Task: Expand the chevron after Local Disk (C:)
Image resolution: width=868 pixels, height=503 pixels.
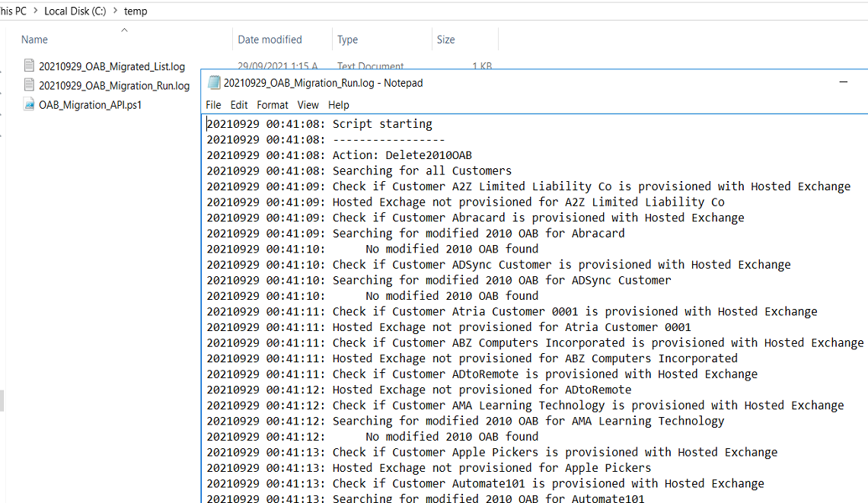Action: click(115, 11)
